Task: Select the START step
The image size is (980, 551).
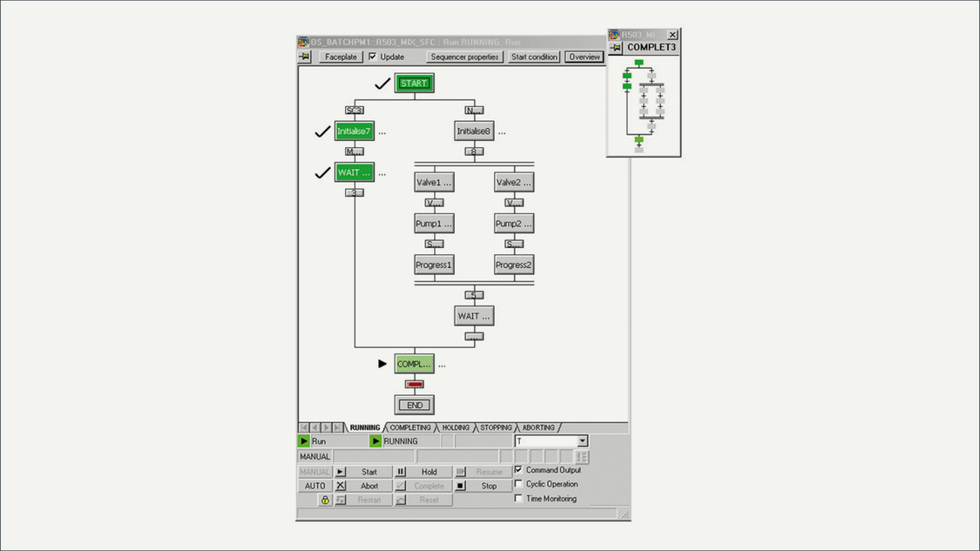Action: (415, 83)
